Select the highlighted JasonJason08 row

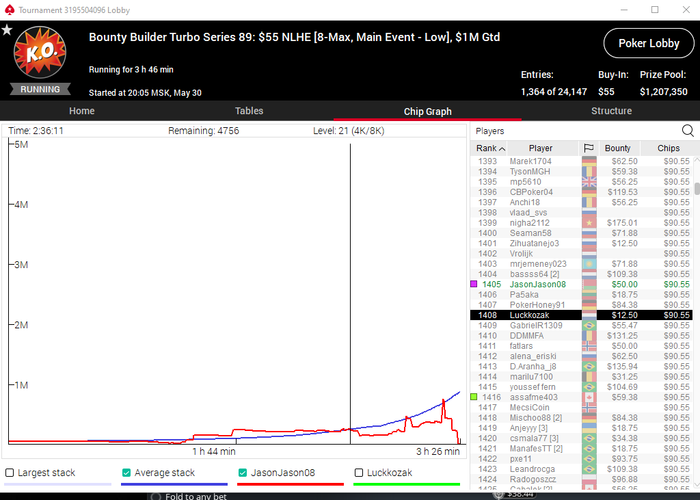tap(581, 284)
